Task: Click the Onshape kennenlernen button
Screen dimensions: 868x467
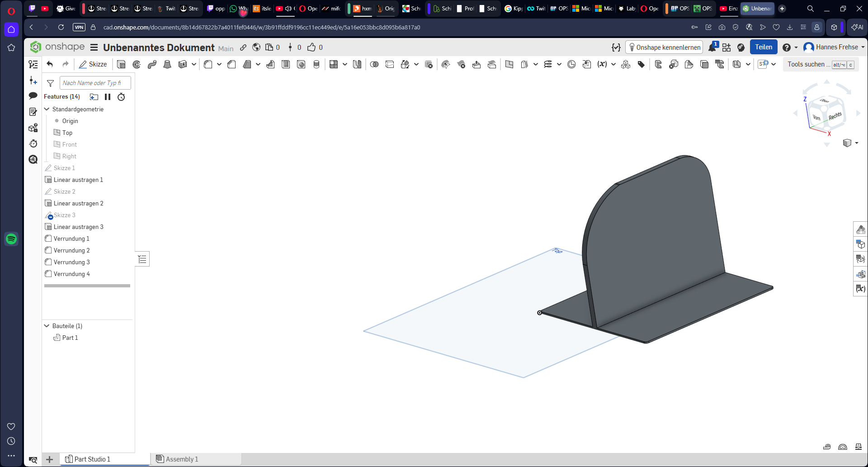Action: [x=664, y=47]
